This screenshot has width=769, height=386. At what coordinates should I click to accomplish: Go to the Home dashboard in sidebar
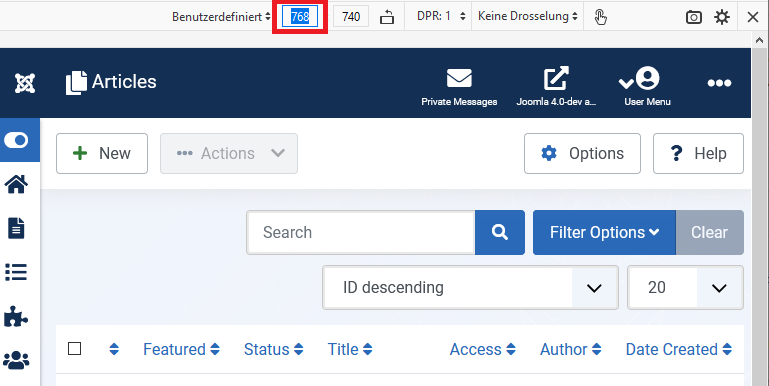pyautogui.click(x=16, y=184)
